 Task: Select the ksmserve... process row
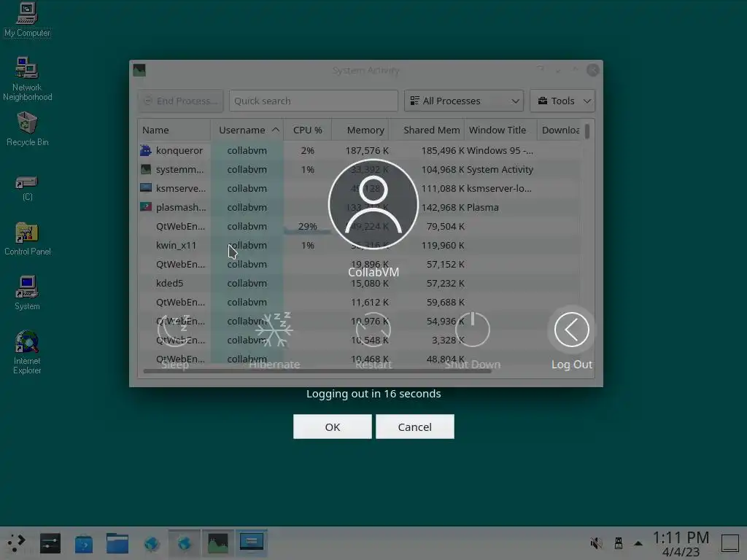coord(360,189)
